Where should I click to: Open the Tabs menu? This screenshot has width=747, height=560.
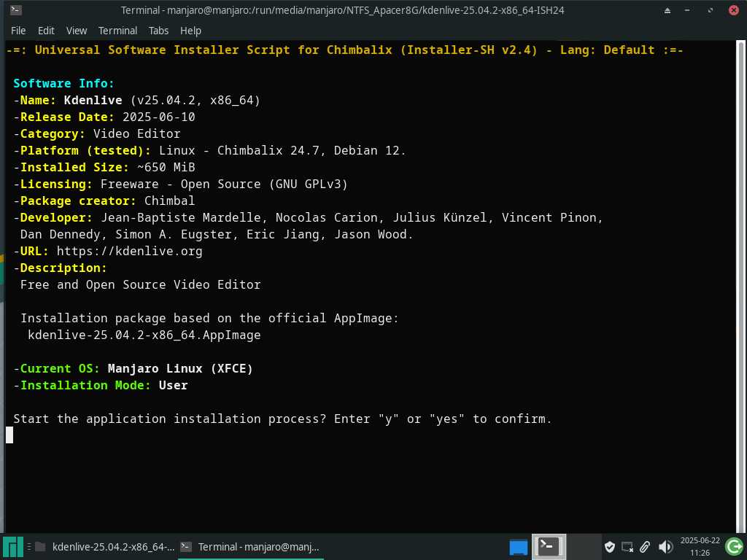(158, 31)
